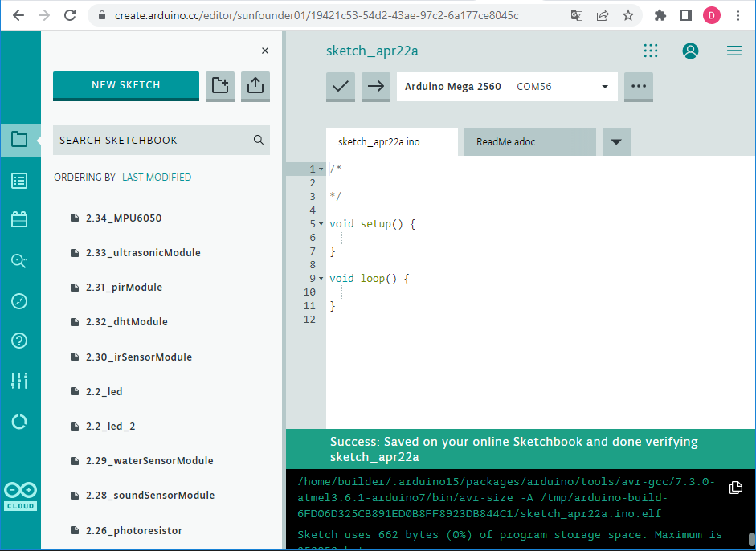The width and height of the screenshot is (756, 551).
Task: Upload the sketch with arrow button
Action: 375,87
